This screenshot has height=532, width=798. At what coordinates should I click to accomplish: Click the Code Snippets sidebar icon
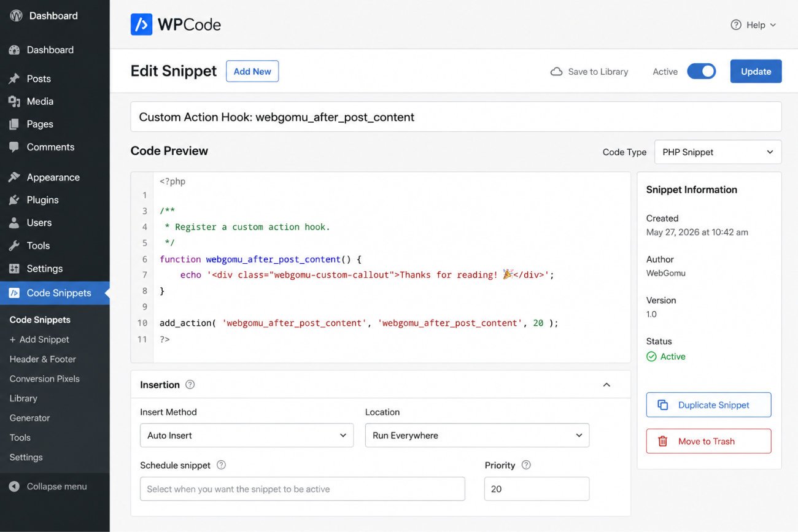[x=14, y=293]
